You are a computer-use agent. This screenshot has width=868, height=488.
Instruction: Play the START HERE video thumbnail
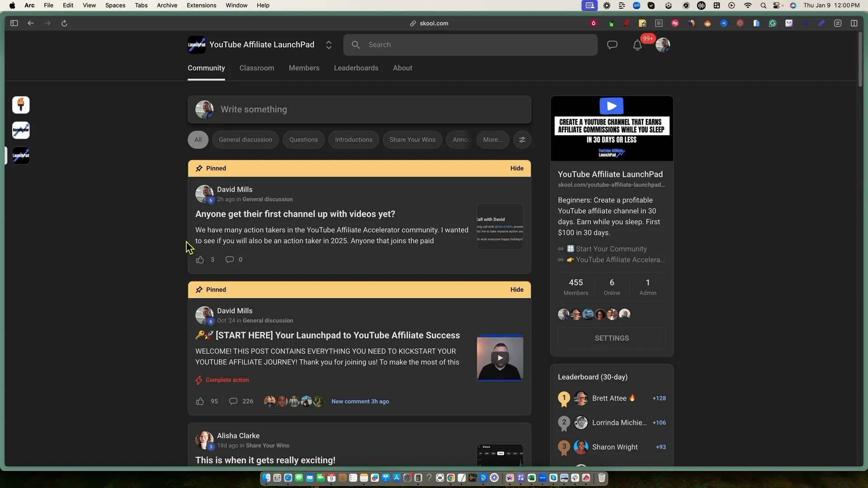(500, 358)
